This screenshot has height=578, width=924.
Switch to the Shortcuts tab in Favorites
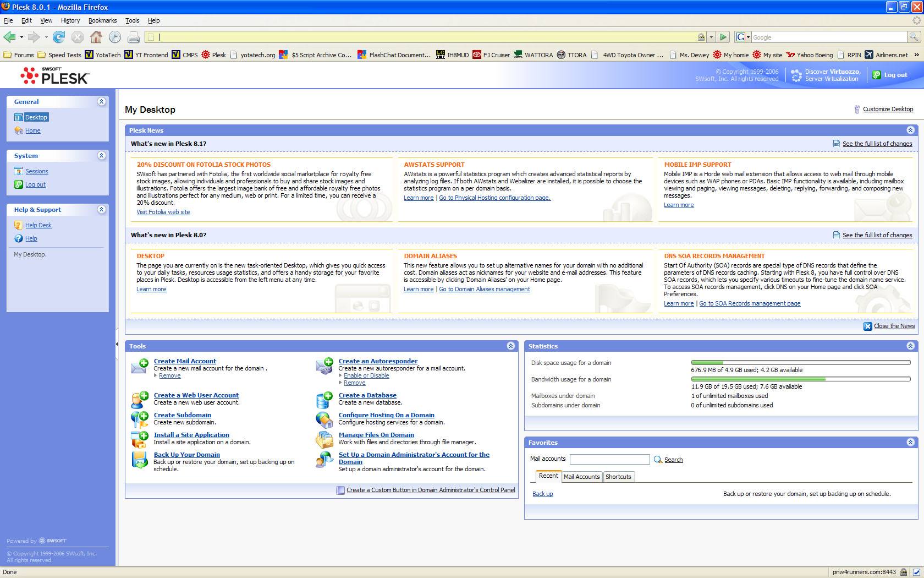coord(618,477)
